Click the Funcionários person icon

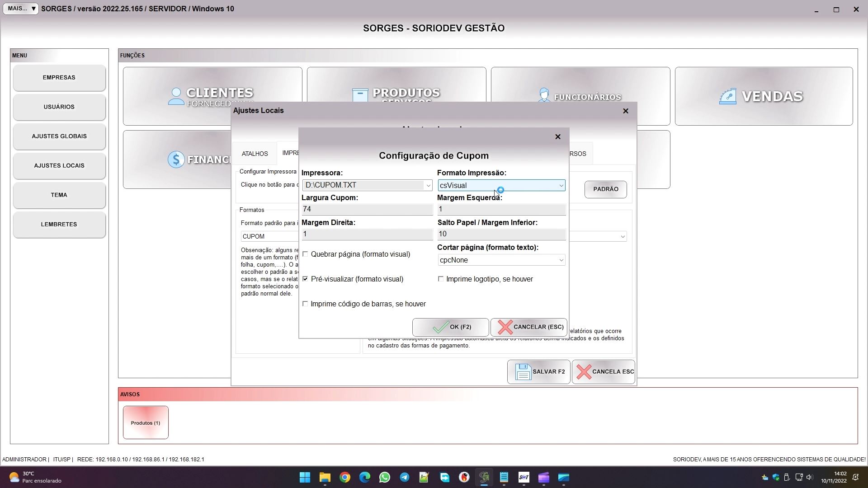click(x=544, y=95)
